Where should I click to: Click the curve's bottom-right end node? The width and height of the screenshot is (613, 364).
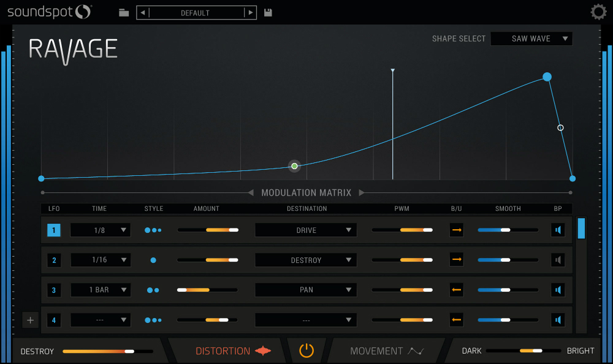[573, 179]
